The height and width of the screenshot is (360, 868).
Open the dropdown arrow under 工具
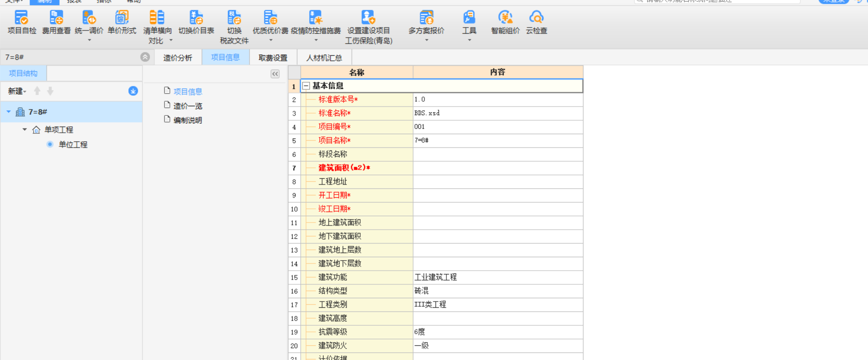tap(469, 40)
